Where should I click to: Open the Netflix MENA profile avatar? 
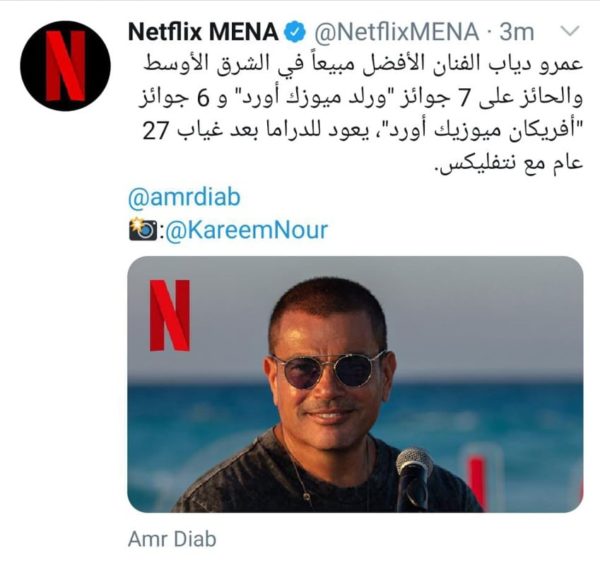(x=65, y=66)
